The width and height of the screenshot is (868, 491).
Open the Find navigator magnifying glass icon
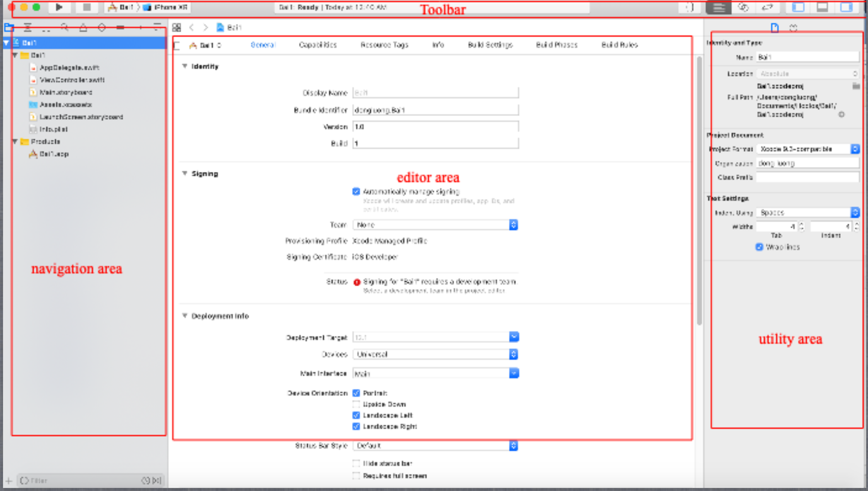pos(64,28)
